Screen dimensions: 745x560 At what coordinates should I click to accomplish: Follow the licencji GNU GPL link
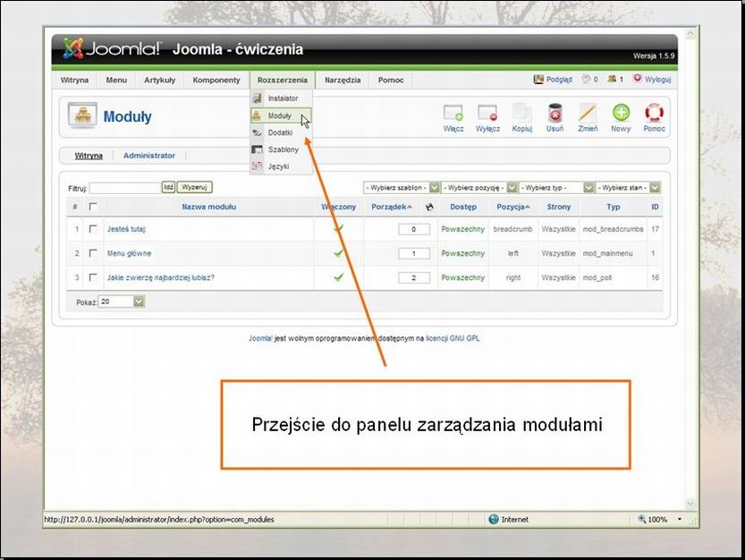pyautogui.click(x=453, y=338)
